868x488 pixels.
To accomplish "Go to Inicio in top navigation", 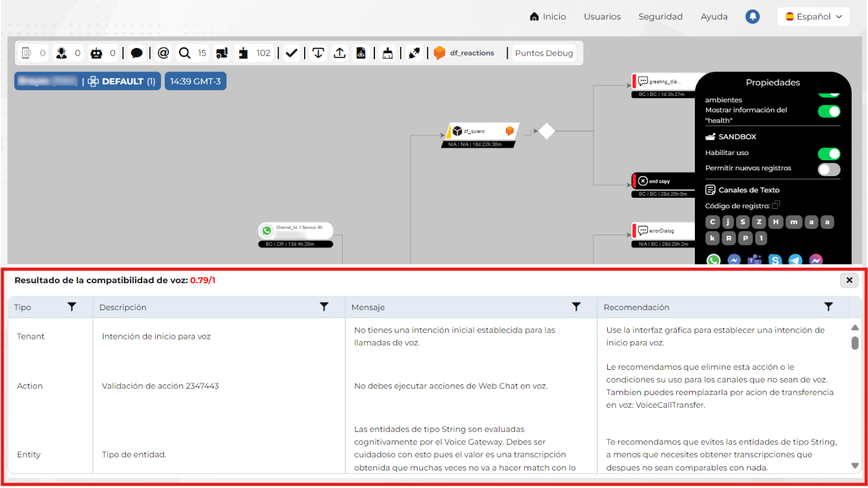I will coord(548,16).
